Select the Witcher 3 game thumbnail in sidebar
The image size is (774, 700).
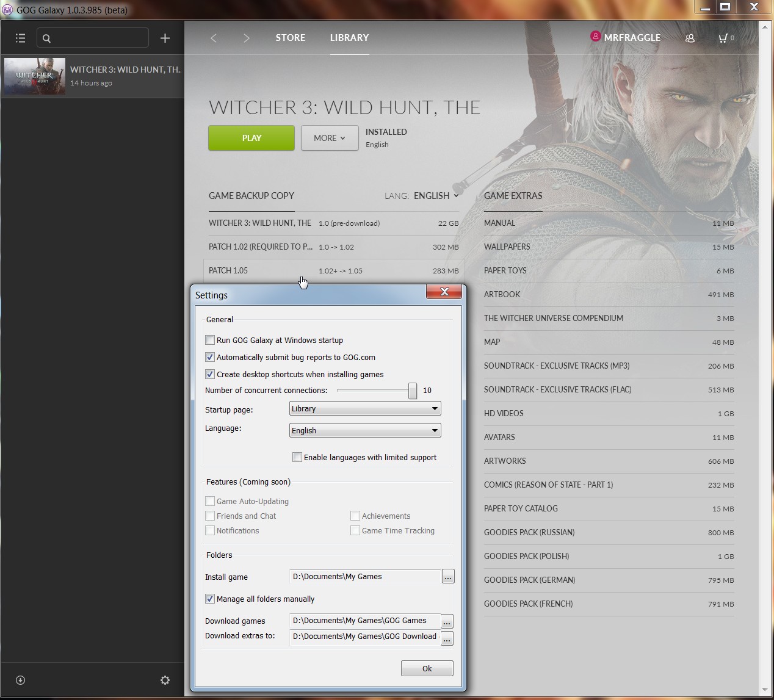[x=35, y=76]
